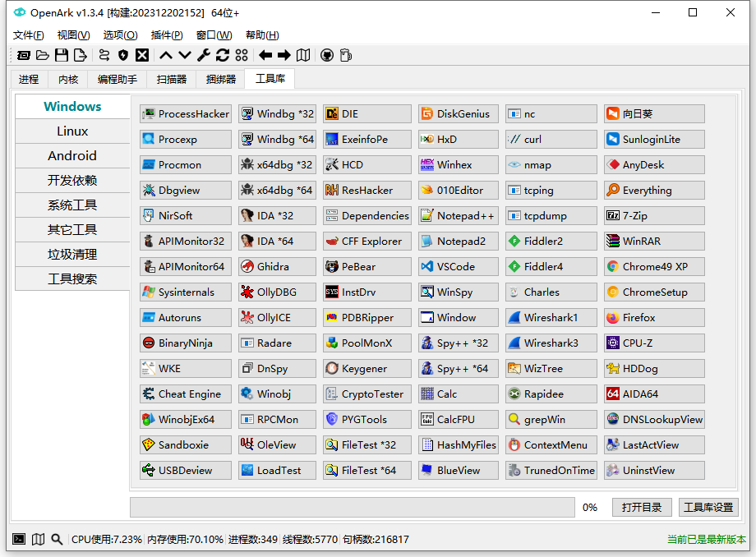The width and height of the screenshot is (756, 557).
Task: Select Android category in sidebar
Action: [x=72, y=155]
